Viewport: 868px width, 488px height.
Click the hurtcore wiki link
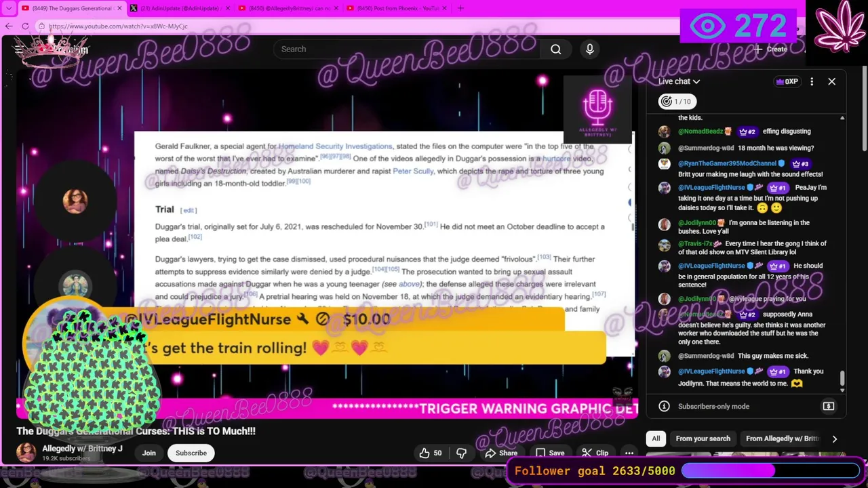point(556,158)
